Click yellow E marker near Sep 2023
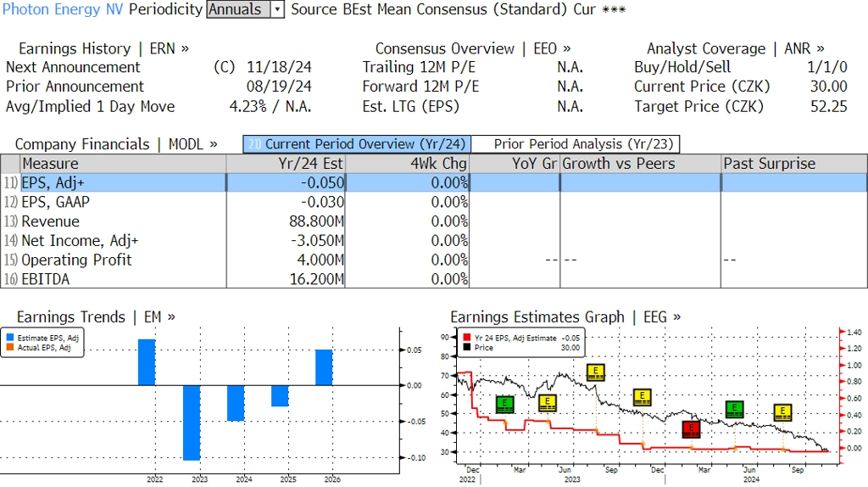The height and width of the screenshot is (487, 868). 596,372
